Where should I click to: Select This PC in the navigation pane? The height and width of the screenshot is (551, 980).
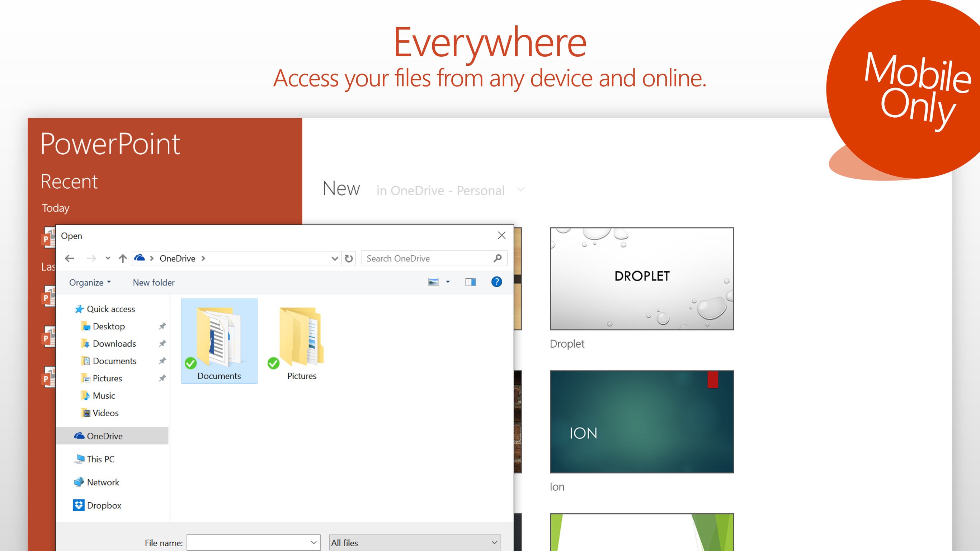pyautogui.click(x=100, y=459)
